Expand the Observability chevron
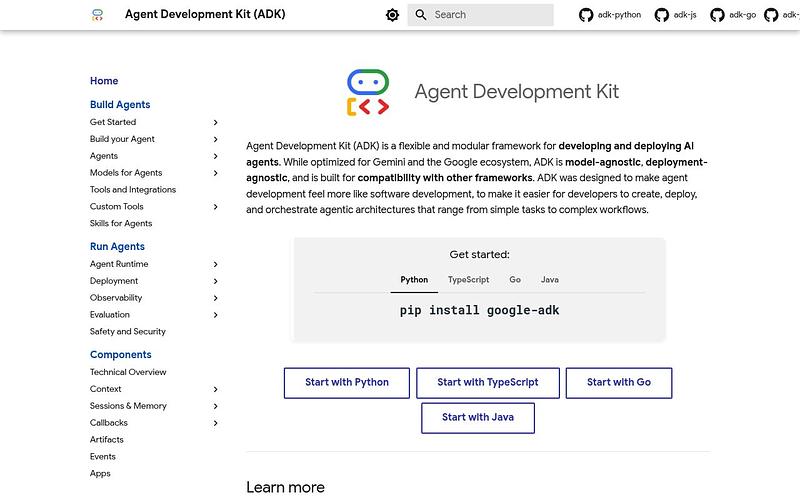This screenshot has height=500, width=800. tap(215, 298)
